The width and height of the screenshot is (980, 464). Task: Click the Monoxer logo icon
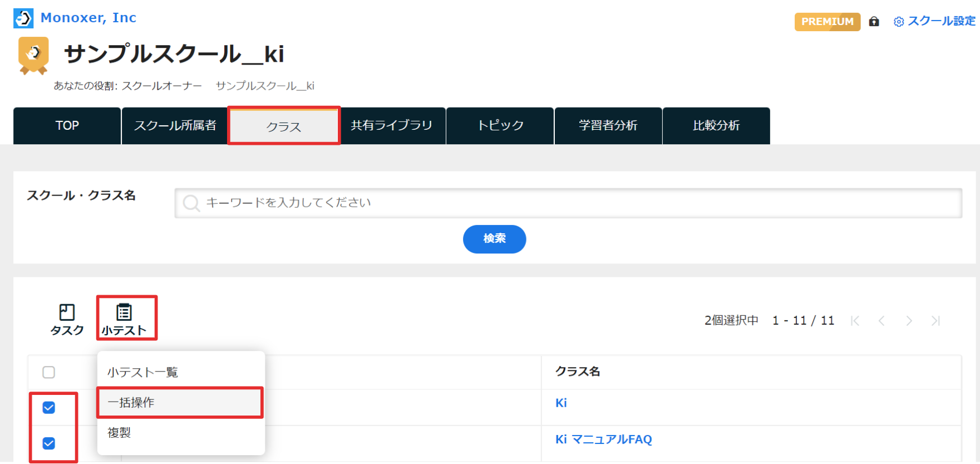tap(23, 18)
